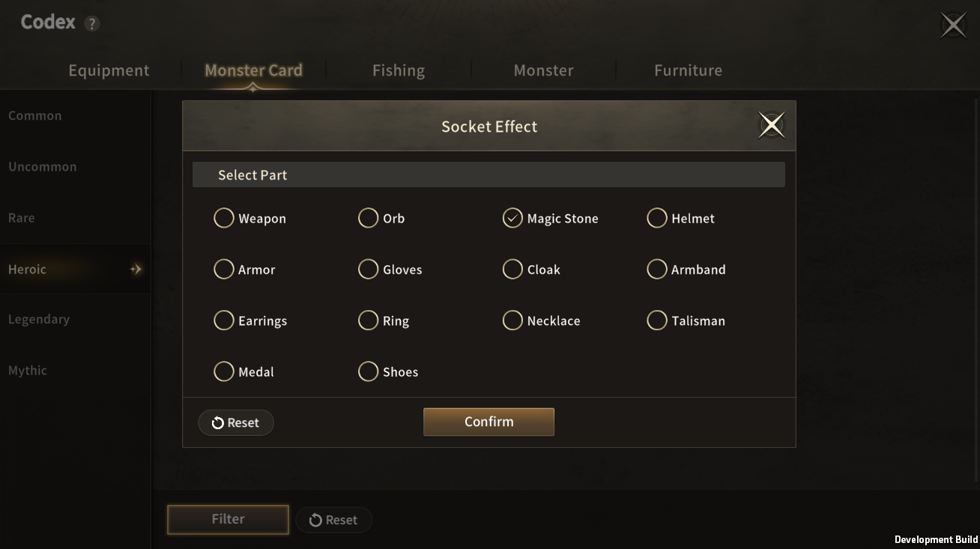Switch to the Equipment tab
The image size is (980, 549).
(x=109, y=70)
